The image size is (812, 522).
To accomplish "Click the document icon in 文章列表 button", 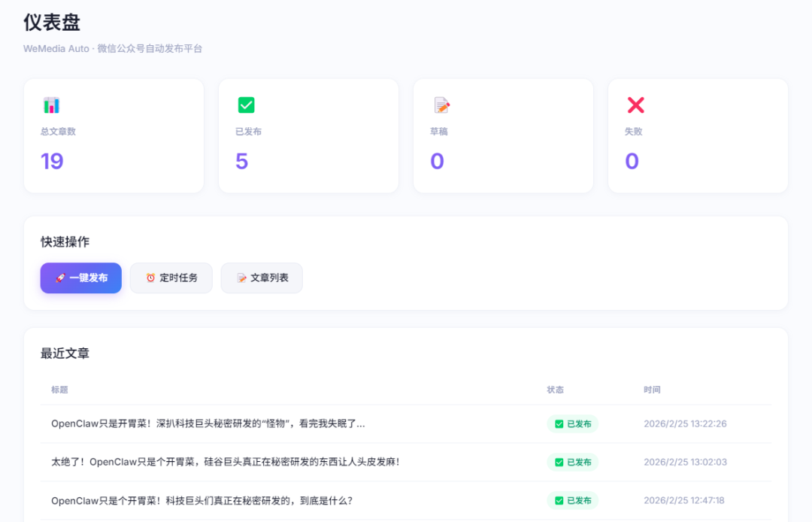I will click(x=240, y=278).
